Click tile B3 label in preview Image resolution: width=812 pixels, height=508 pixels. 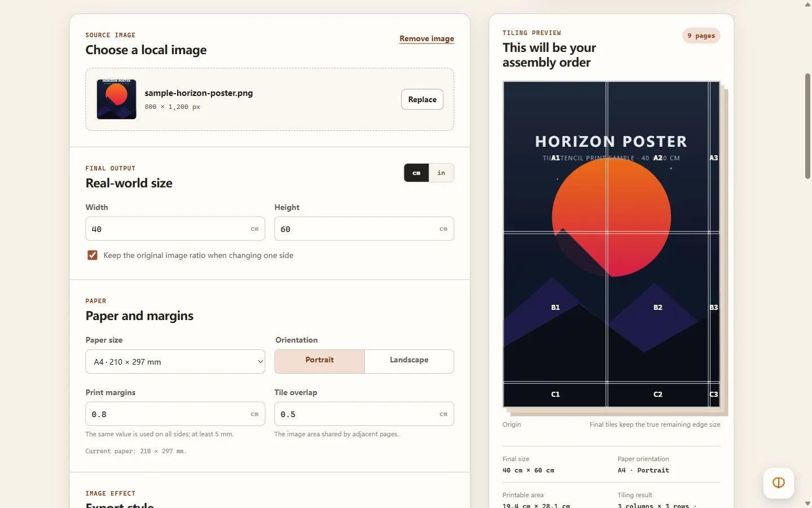[714, 308]
